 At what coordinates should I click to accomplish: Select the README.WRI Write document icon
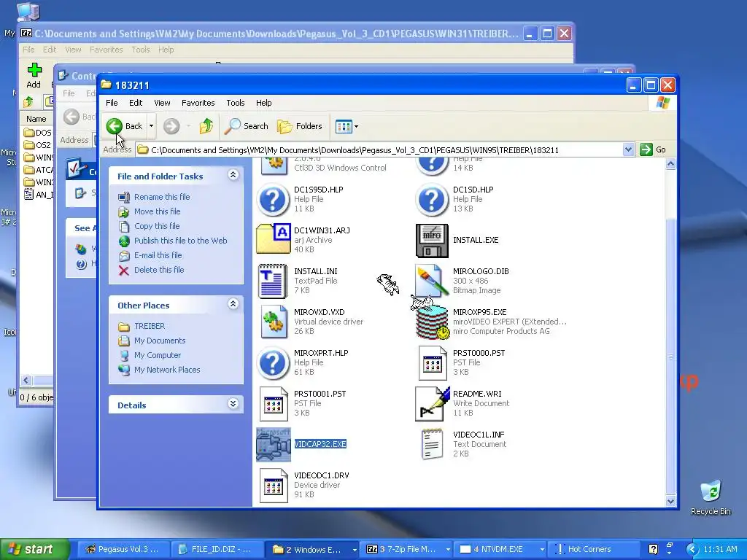click(432, 404)
